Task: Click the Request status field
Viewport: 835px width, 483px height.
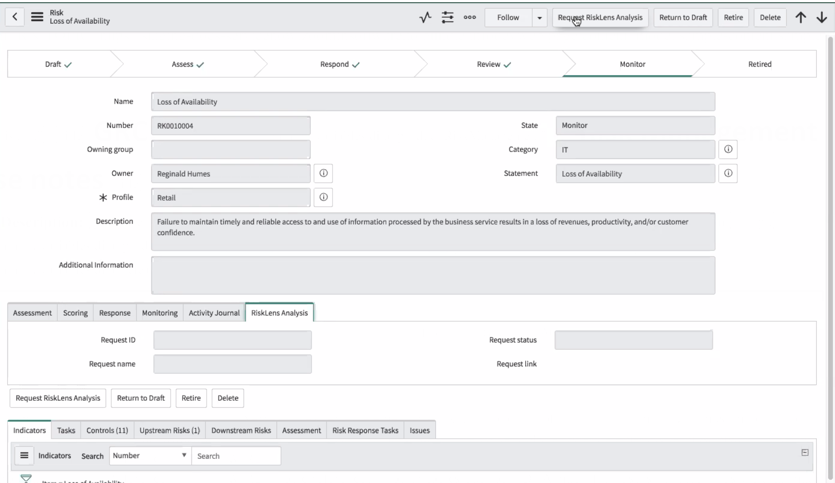Action: (633, 340)
